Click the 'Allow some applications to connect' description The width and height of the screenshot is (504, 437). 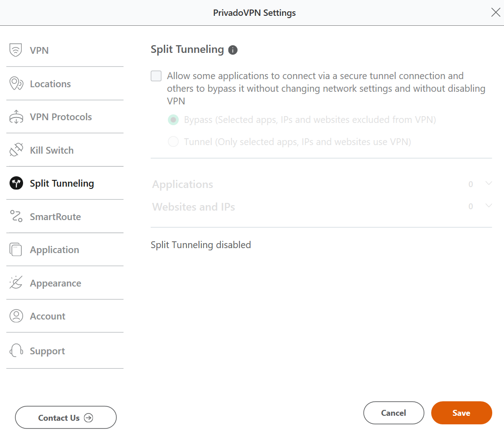point(326,88)
